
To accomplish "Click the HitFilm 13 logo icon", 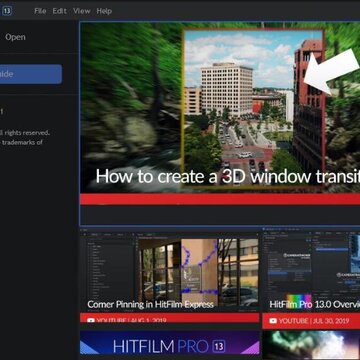I will click(x=7, y=11).
